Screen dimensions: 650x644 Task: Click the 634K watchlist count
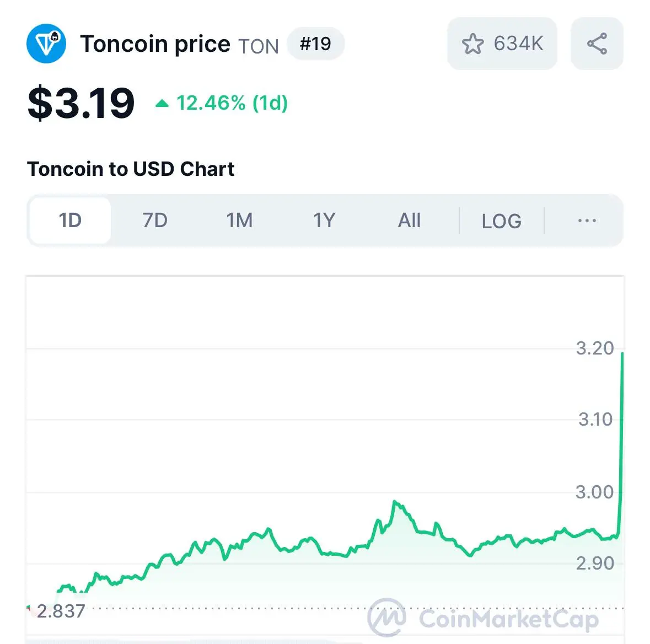(x=518, y=44)
